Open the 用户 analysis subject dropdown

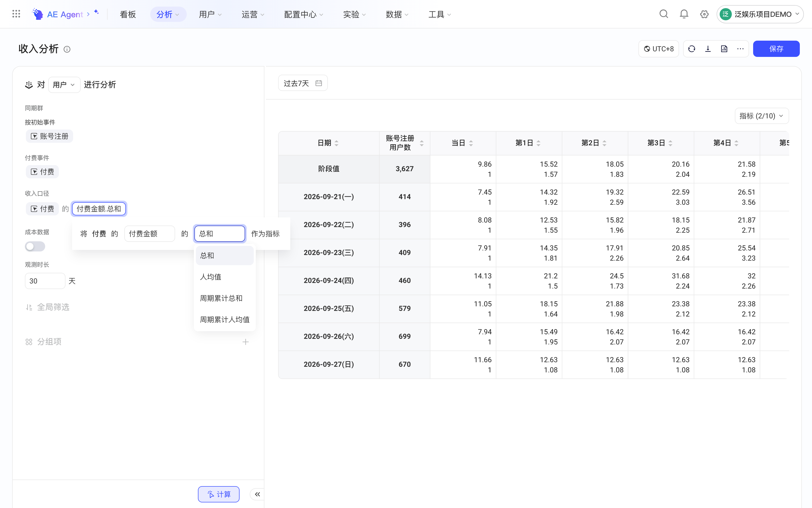(x=64, y=85)
